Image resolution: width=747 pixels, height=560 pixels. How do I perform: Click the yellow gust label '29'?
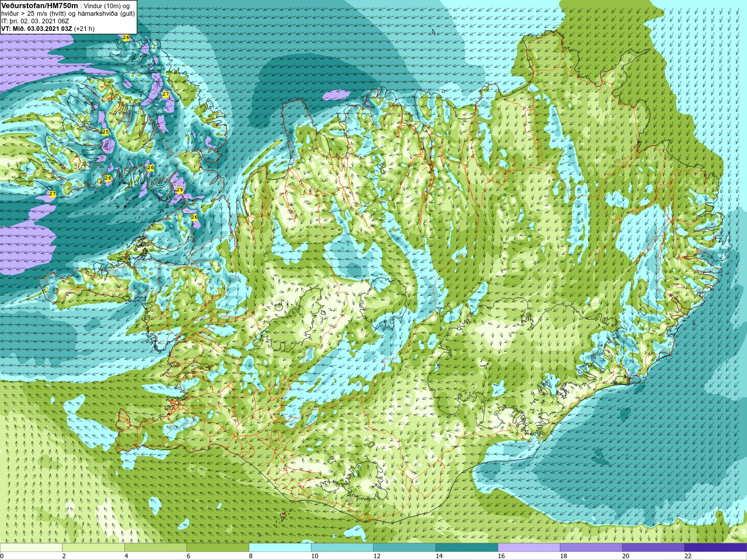(180, 190)
